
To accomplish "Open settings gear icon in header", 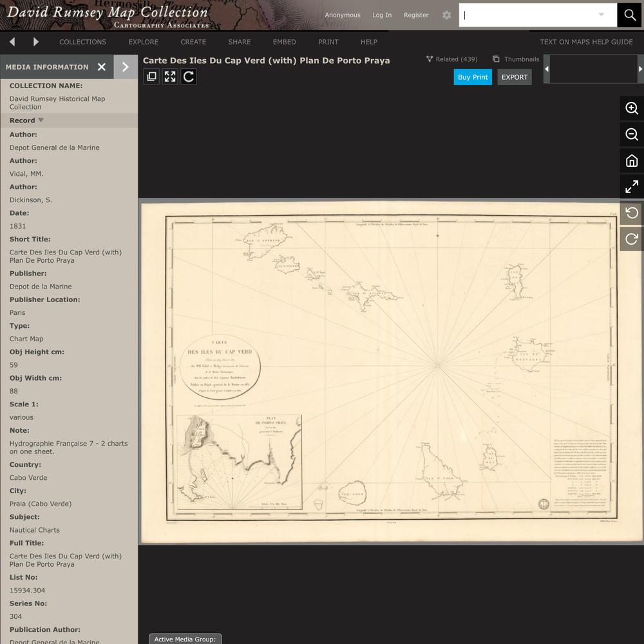I will tap(446, 15).
